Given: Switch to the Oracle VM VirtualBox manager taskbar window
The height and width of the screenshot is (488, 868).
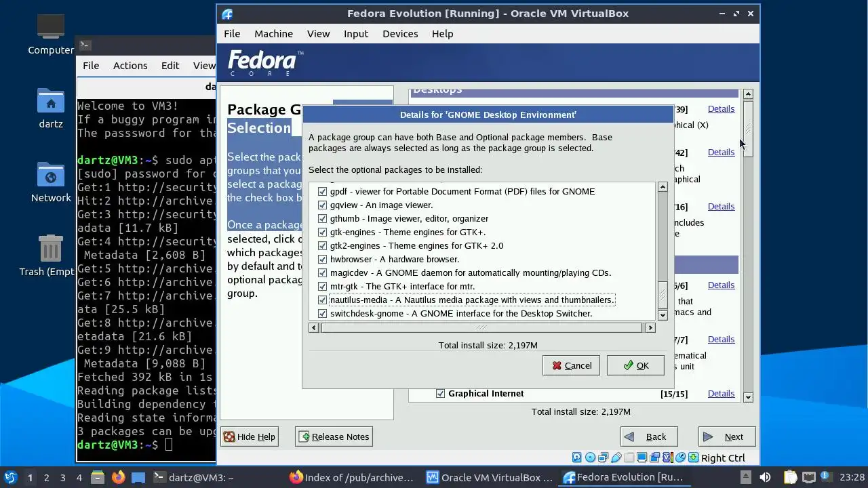Looking at the screenshot, I should click(489, 477).
